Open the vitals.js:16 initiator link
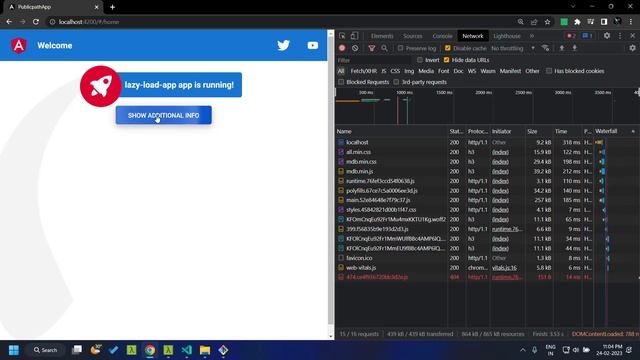This screenshot has width=640, height=360. (504, 268)
